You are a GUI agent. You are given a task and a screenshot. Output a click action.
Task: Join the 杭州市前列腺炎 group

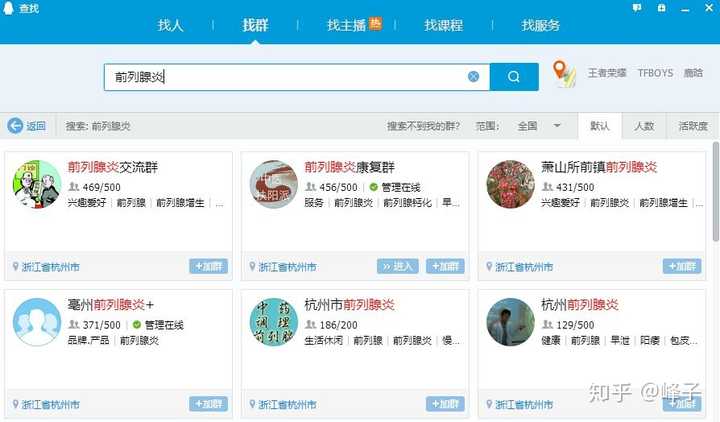[x=445, y=404]
